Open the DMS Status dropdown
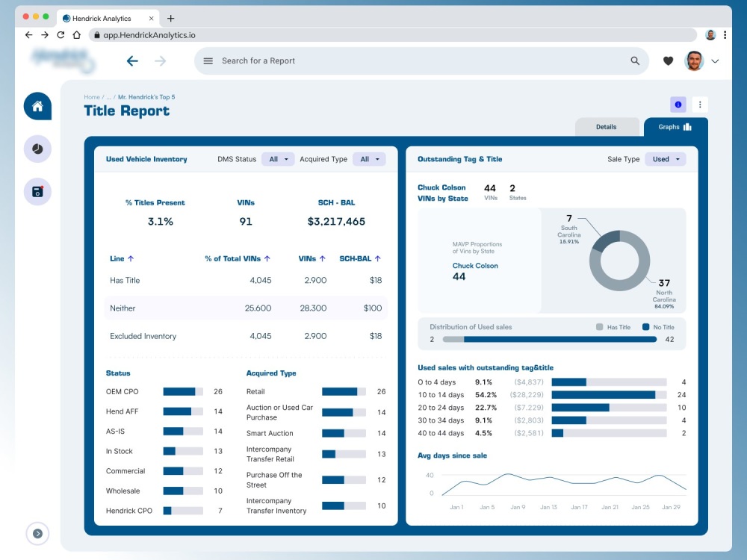Viewport: 747px width, 560px height. (278, 159)
